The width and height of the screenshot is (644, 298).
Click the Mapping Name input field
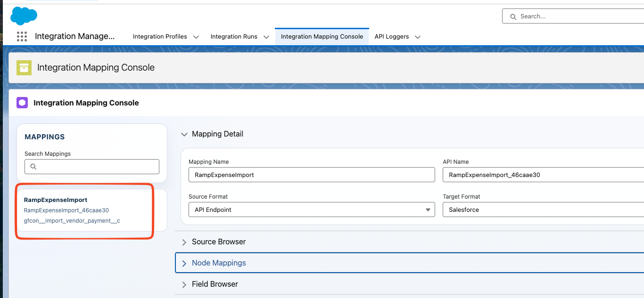(x=312, y=175)
